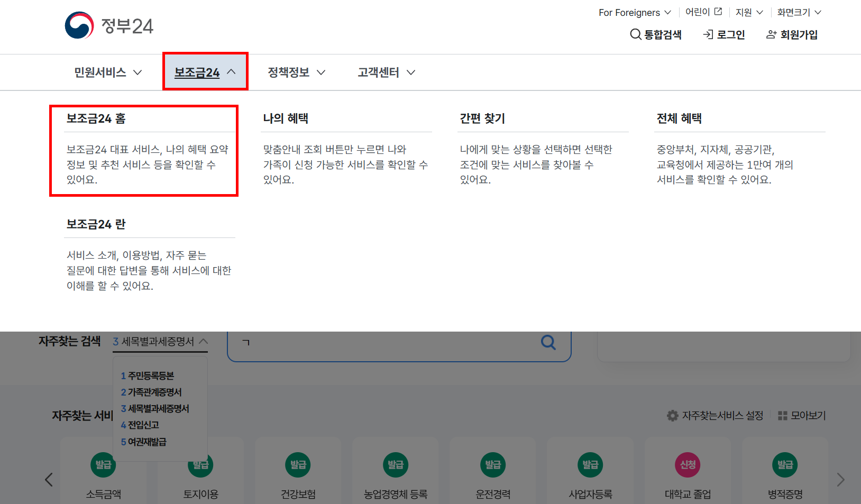Screen dimensions: 861x504
Task: Open 보조금24 란 submenu item
Action: pos(96,224)
